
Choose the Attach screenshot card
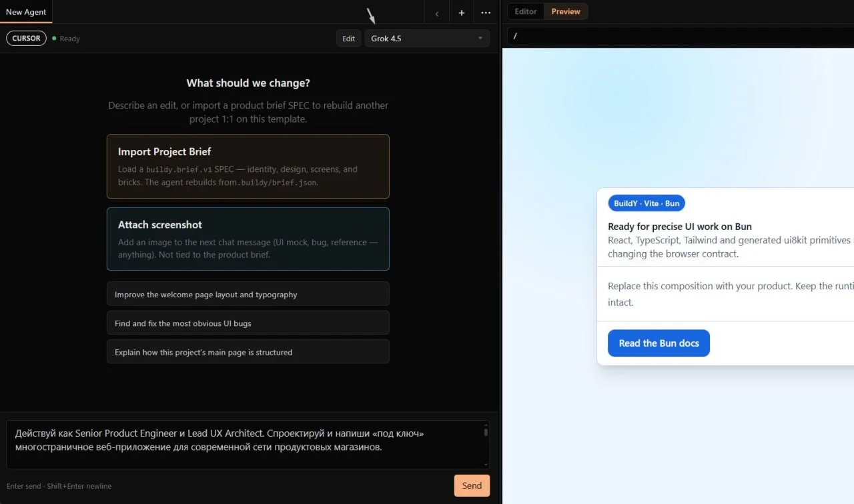[x=248, y=239]
